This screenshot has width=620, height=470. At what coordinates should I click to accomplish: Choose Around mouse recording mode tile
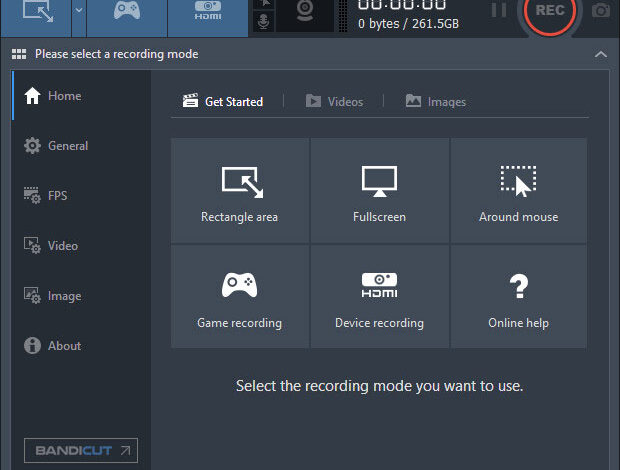(x=519, y=190)
